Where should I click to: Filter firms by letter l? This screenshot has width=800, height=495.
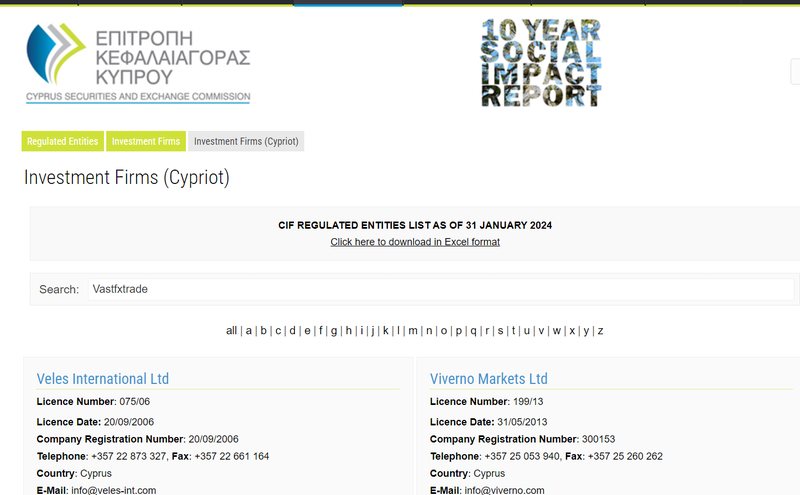coord(398,331)
